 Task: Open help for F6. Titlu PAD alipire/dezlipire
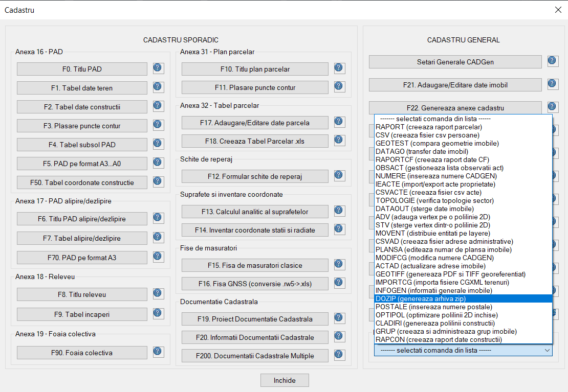158,218
